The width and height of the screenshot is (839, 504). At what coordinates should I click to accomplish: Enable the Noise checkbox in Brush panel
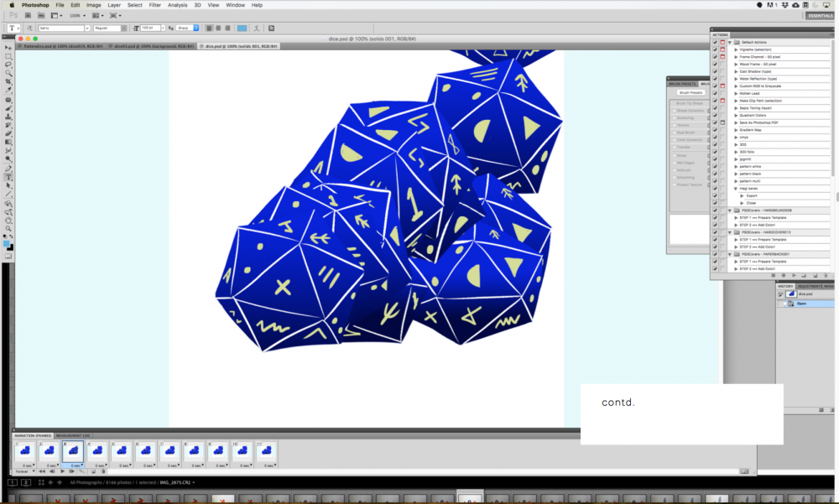[x=674, y=155]
